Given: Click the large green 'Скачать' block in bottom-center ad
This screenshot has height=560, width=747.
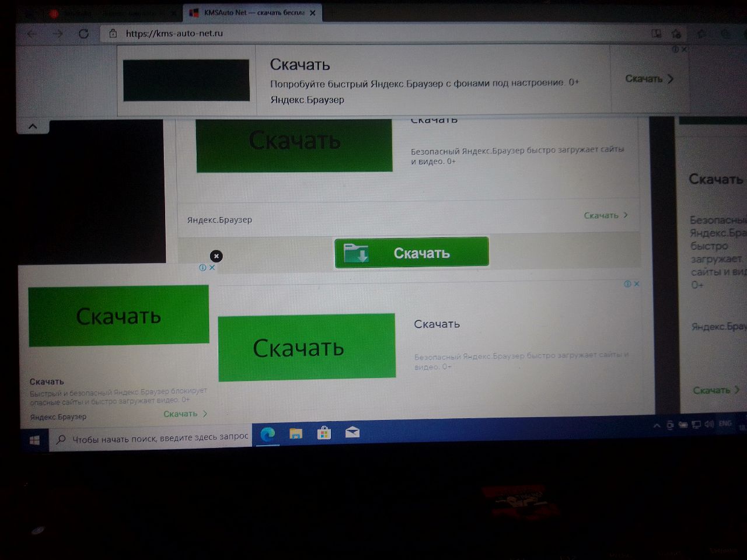Looking at the screenshot, I should point(307,348).
